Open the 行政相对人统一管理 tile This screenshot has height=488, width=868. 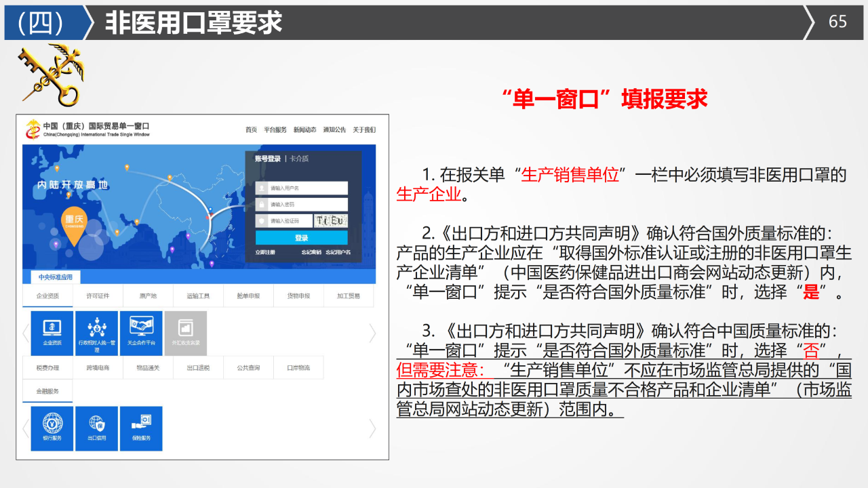tap(97, 333)
